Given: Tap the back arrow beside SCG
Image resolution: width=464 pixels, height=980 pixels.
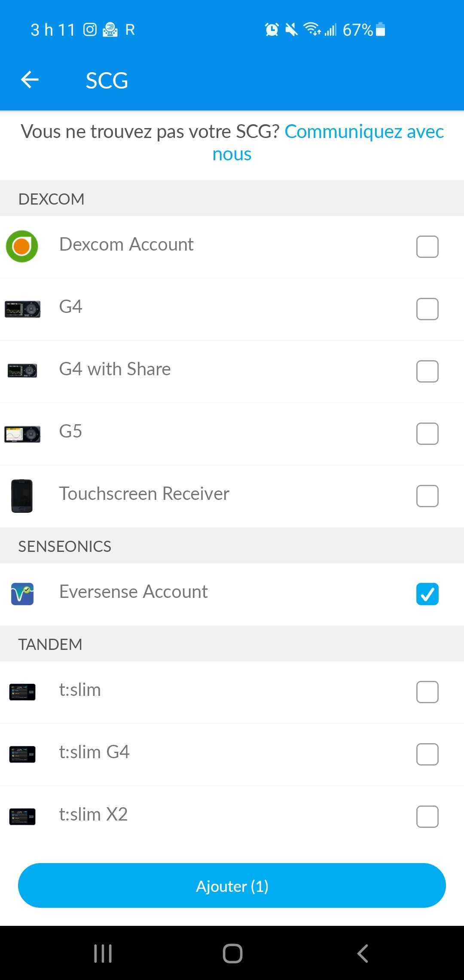Looking at the screenshot, I should [30, 80].
